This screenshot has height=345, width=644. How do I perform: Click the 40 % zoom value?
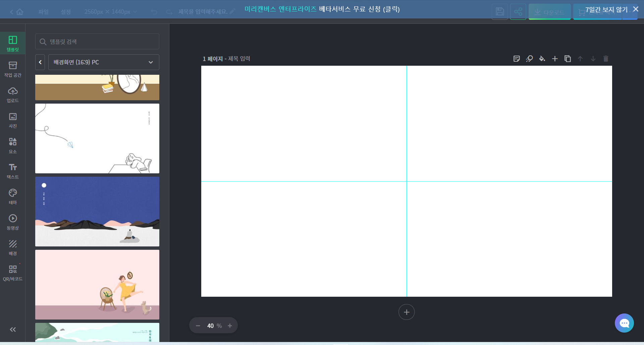(214, 326)
